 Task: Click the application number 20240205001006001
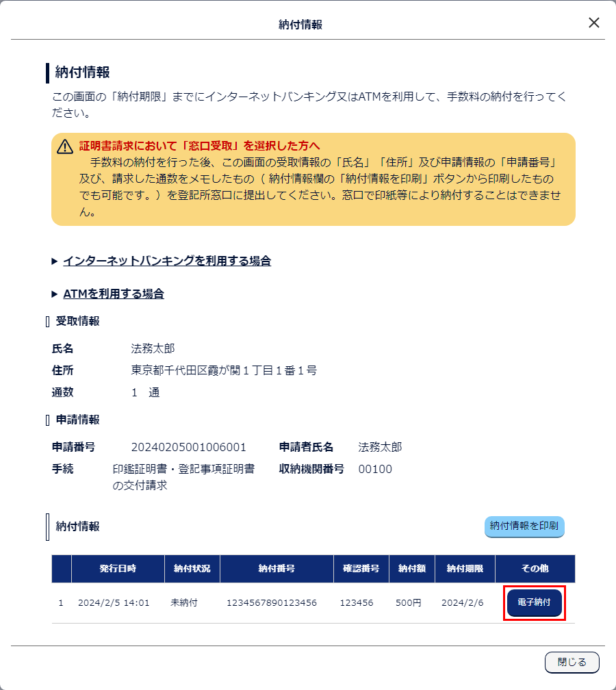tap(189, 447)
